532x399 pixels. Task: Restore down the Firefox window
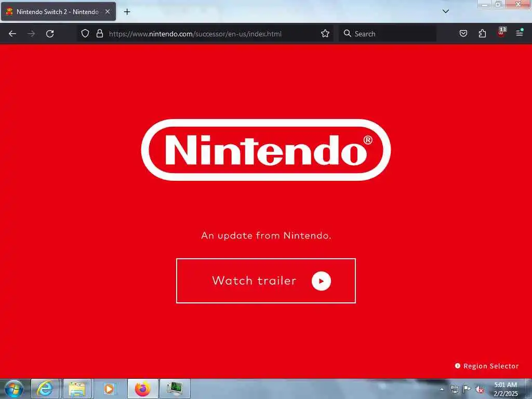tap(498, 4)
